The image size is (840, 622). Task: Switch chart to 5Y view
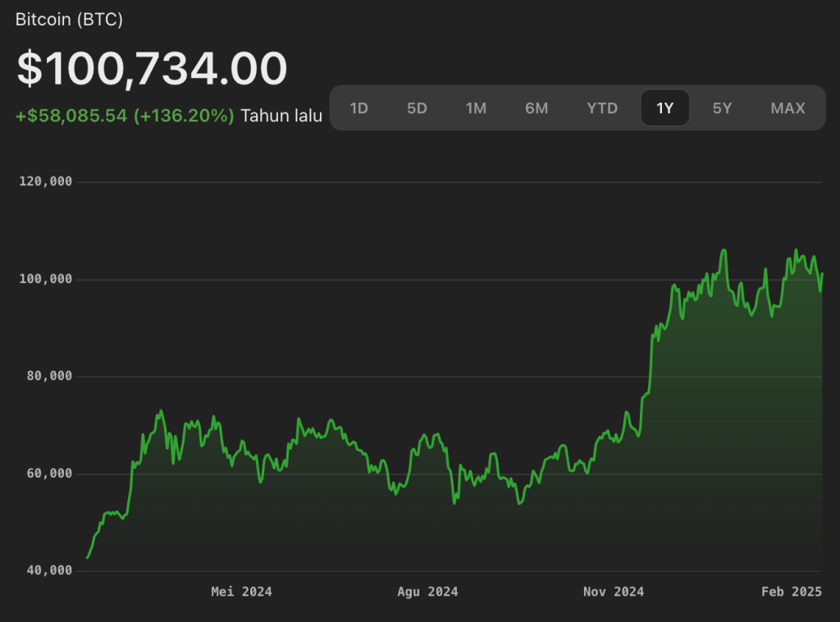tap(722, 108)
